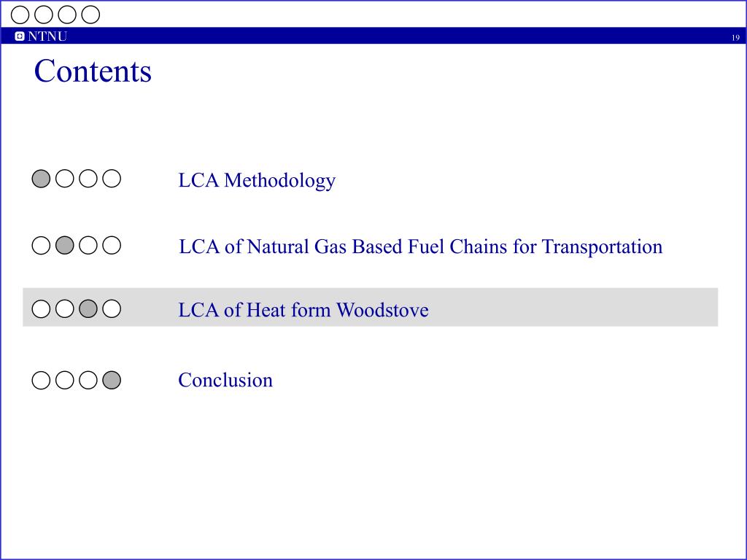
Task: Click the Contents slide title
Action: (x=93, y=71)
